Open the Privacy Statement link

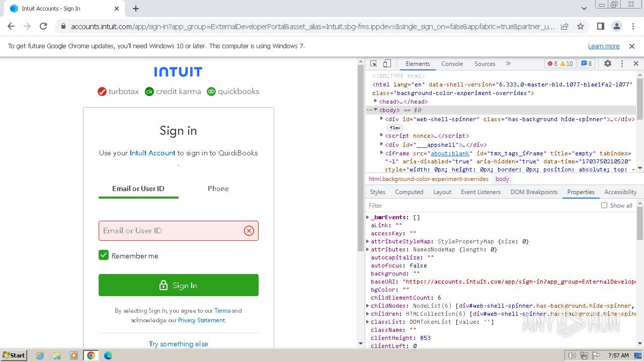point(201,320)
